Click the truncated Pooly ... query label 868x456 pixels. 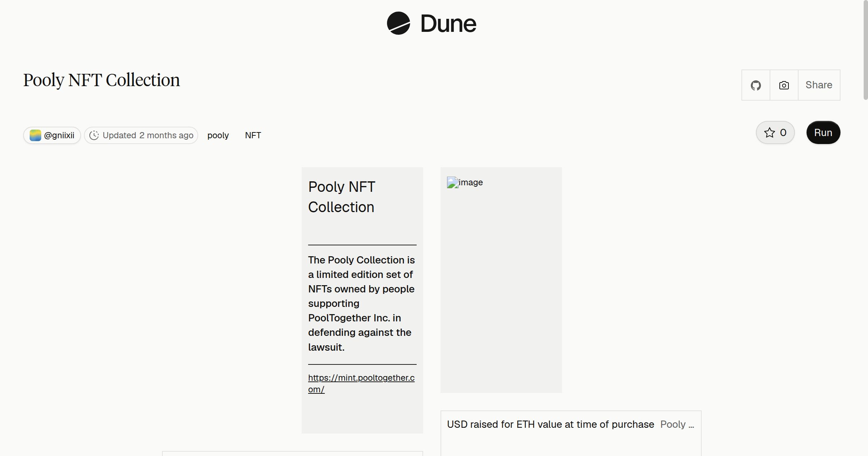point(677,424)
